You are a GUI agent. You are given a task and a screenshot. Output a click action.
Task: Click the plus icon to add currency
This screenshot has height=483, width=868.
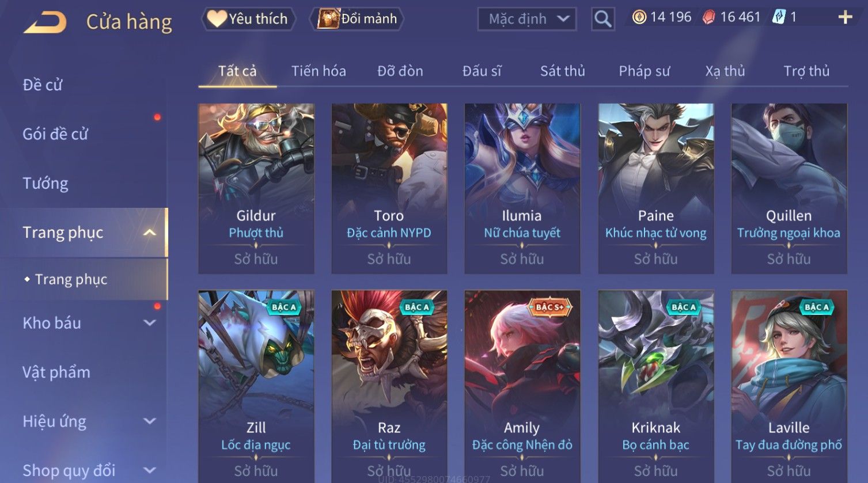845,17
